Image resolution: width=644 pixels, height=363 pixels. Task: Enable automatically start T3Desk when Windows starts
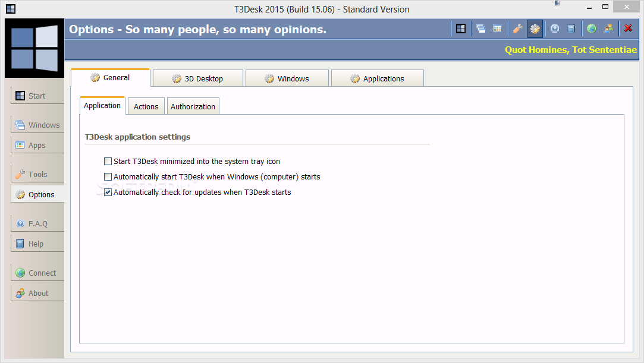(108, 177)
